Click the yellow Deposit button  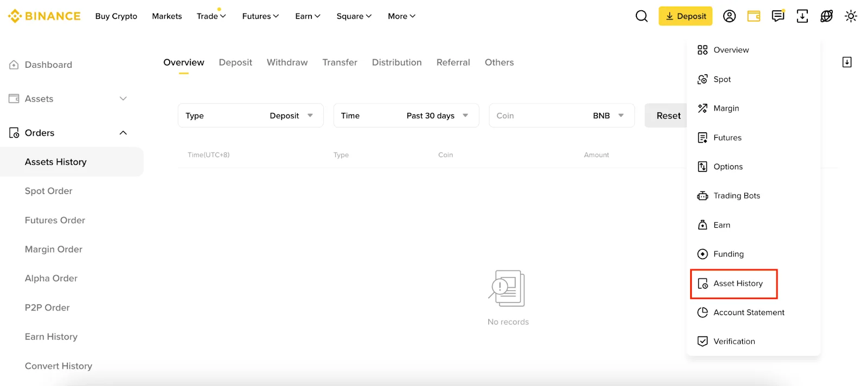click(686, 16)
